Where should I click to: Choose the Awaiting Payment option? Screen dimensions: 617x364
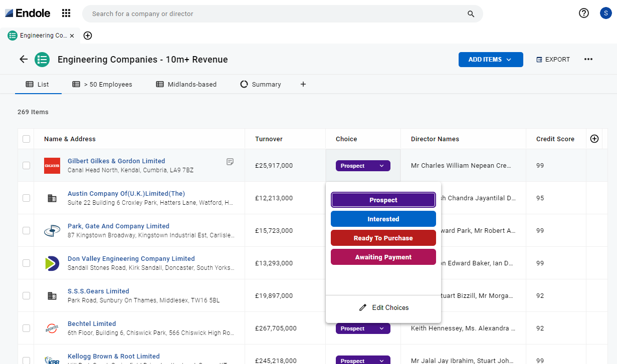(x=383, y=257)
